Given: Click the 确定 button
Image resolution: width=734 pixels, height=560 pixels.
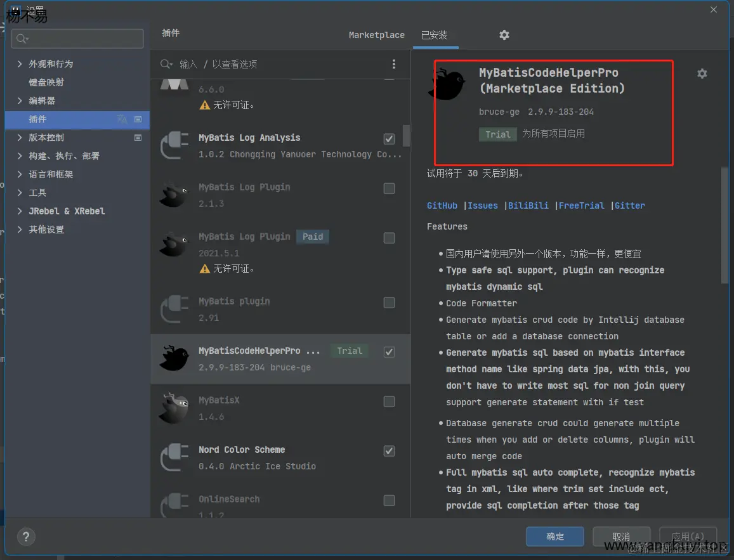Looking at the screenshot, I should tap(554, 537).
